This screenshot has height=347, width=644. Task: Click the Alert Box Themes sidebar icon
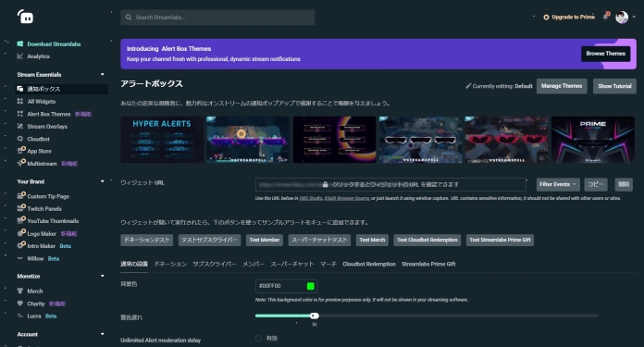(x=19, y=114)
